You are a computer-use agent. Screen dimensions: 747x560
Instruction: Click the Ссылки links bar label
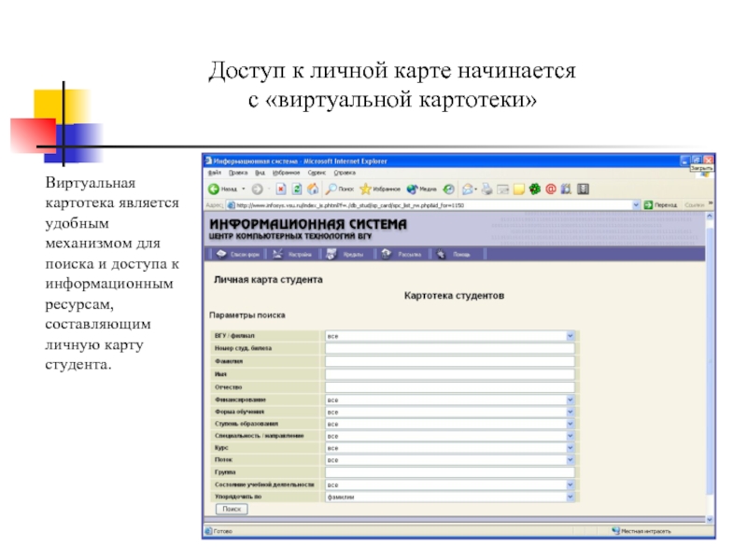tap(694, 204)
